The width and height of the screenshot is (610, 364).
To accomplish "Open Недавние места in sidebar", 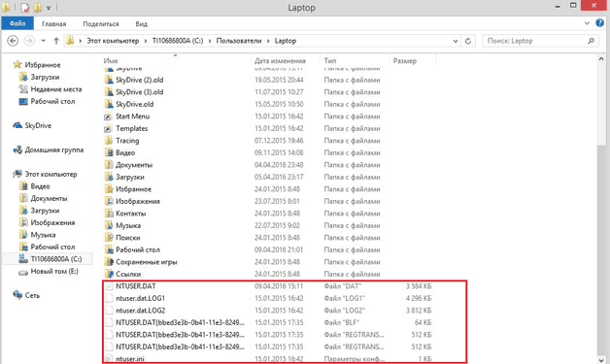I will click(x=56, y=89).
